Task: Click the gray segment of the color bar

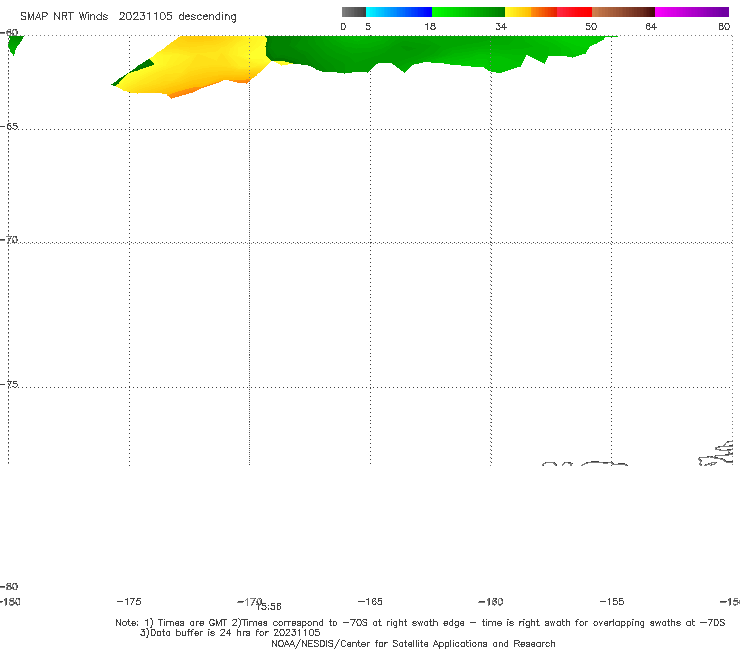Action: [x=353, y=12]
